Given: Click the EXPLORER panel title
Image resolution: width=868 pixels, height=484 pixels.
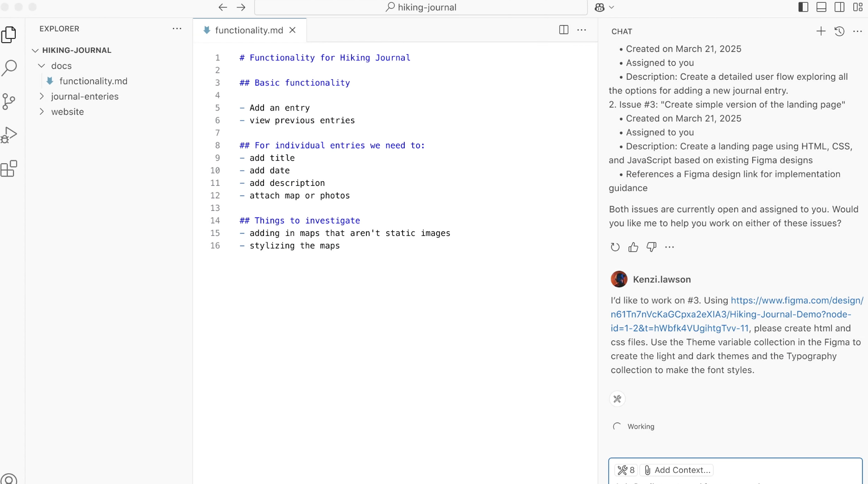Looking at the screenshot, I should [59, 29].
